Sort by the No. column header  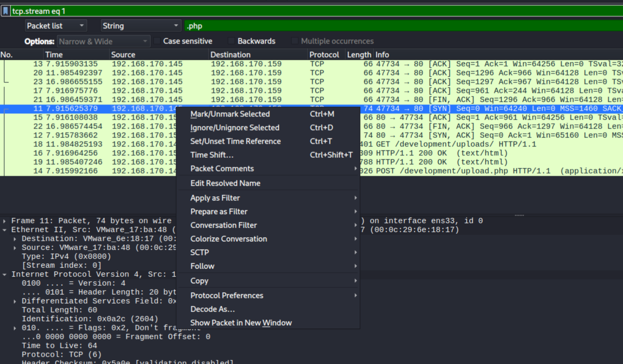21,54
